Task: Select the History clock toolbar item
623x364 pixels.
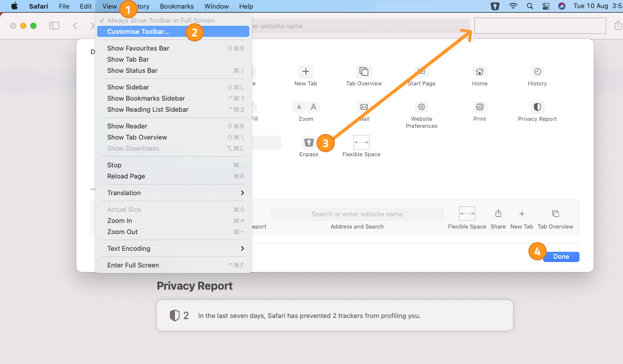Action: point(538,75)
